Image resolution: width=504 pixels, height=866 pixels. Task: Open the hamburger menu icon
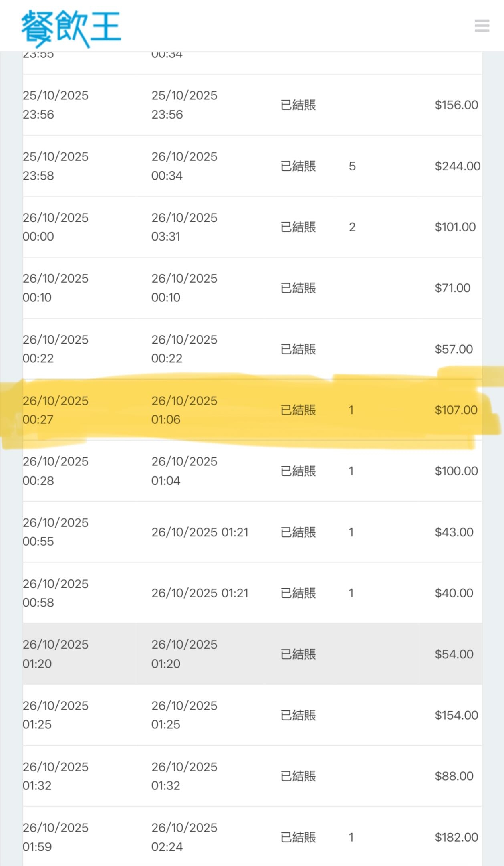pyautogui.click(x=482, y=26)
